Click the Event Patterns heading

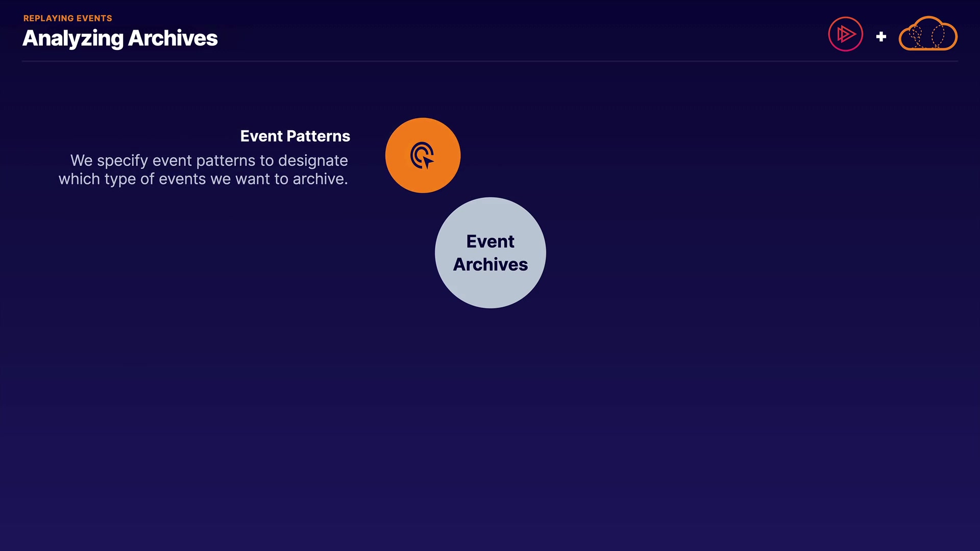pos(295,136)
